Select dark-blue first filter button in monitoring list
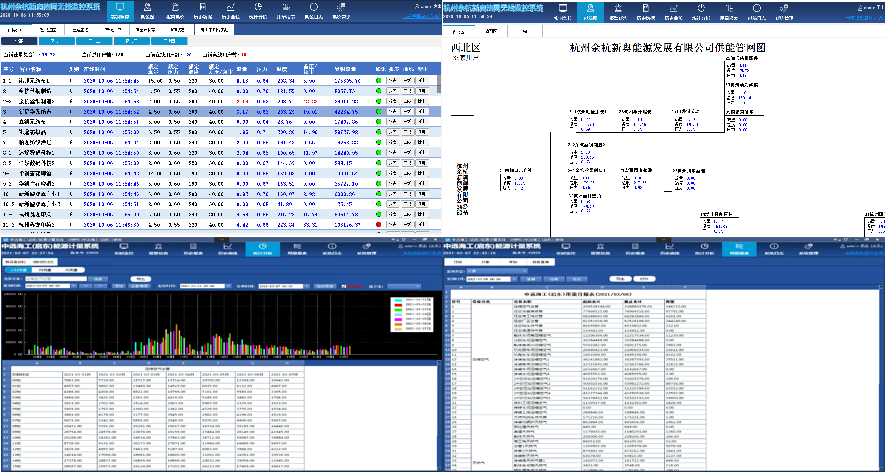 (19, 41)
